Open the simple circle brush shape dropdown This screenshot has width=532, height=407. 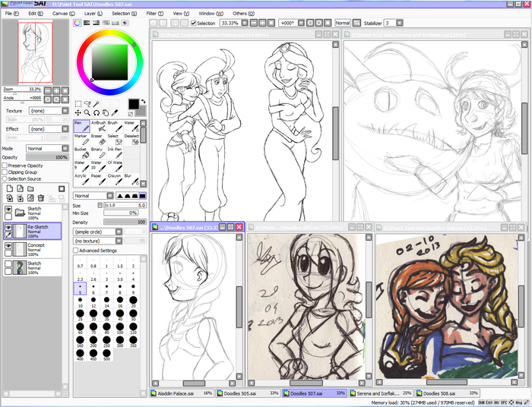97,232
